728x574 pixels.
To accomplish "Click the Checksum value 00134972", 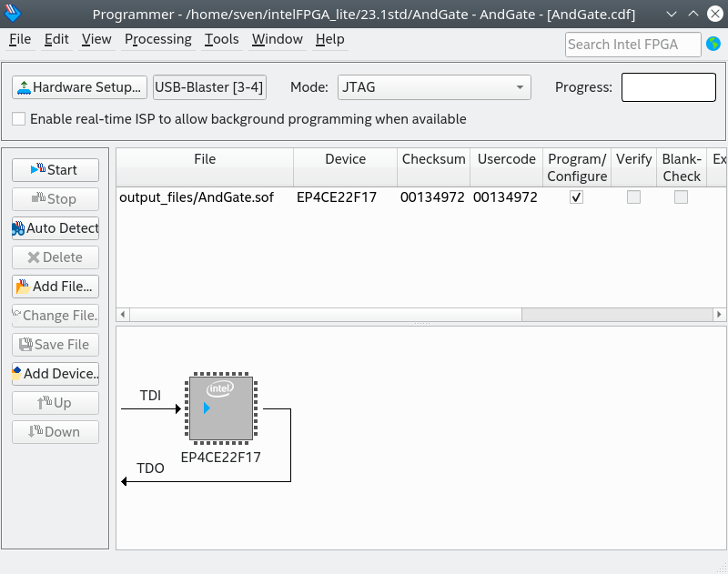I will [x=432, y=197].
